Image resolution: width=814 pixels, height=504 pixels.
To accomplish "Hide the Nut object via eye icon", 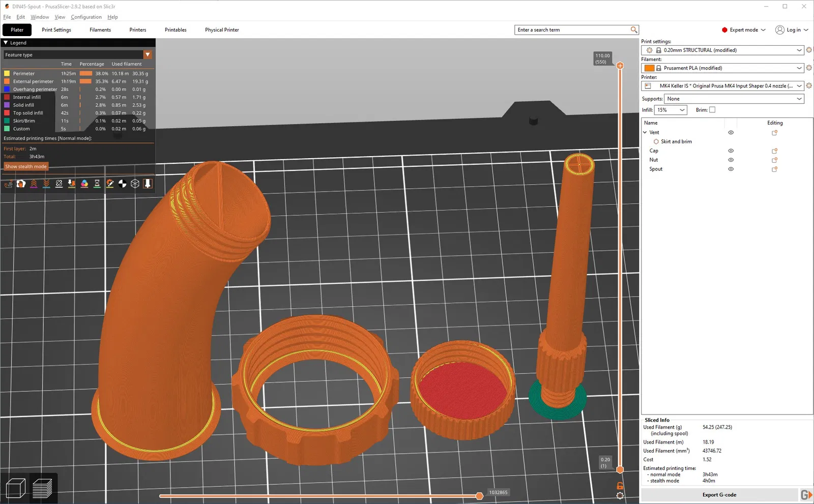I will pyautogui.click(x=731, y=160).
